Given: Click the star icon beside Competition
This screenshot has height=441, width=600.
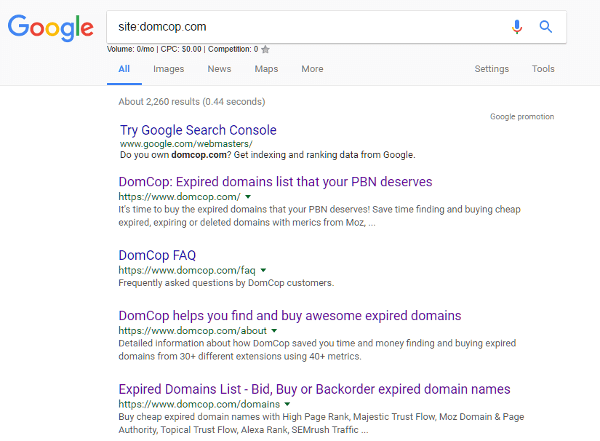Looking at the screenshot, I should [266, 49].
